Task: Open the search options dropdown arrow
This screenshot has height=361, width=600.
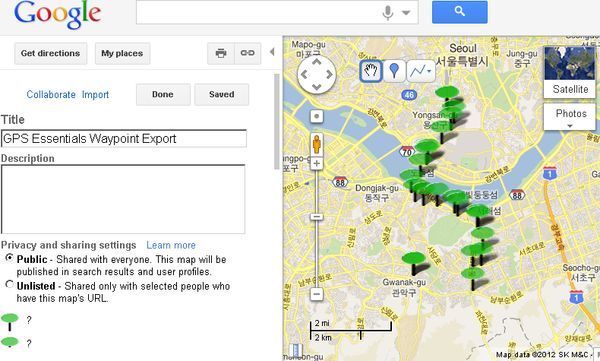Action: pos(406,13)
